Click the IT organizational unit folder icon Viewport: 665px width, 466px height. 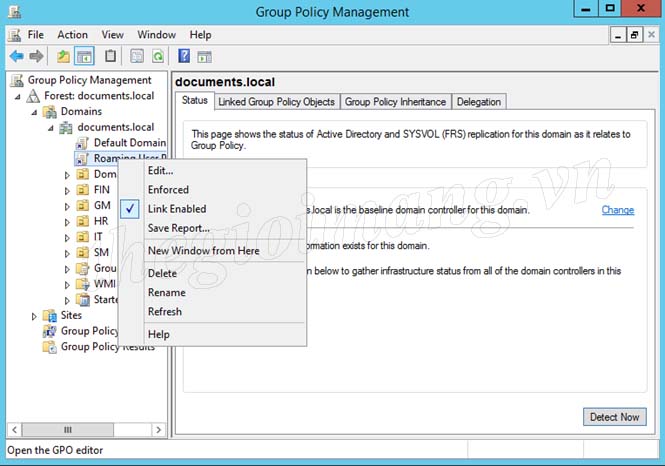click(83, 237)
